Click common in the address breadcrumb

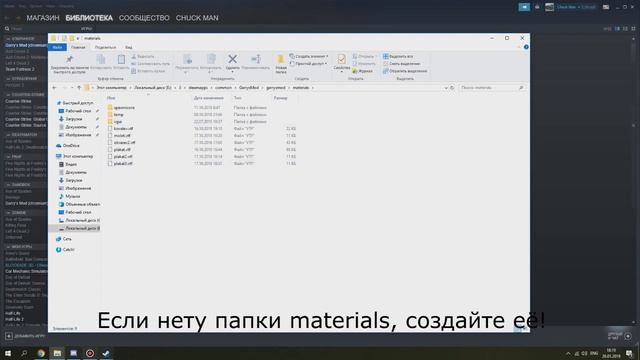[223, 88]
